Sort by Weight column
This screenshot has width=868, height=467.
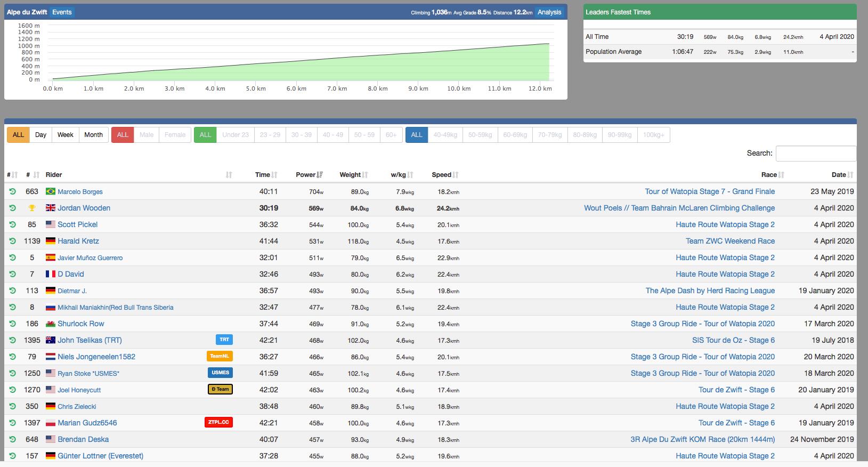(x=354, y=175)
